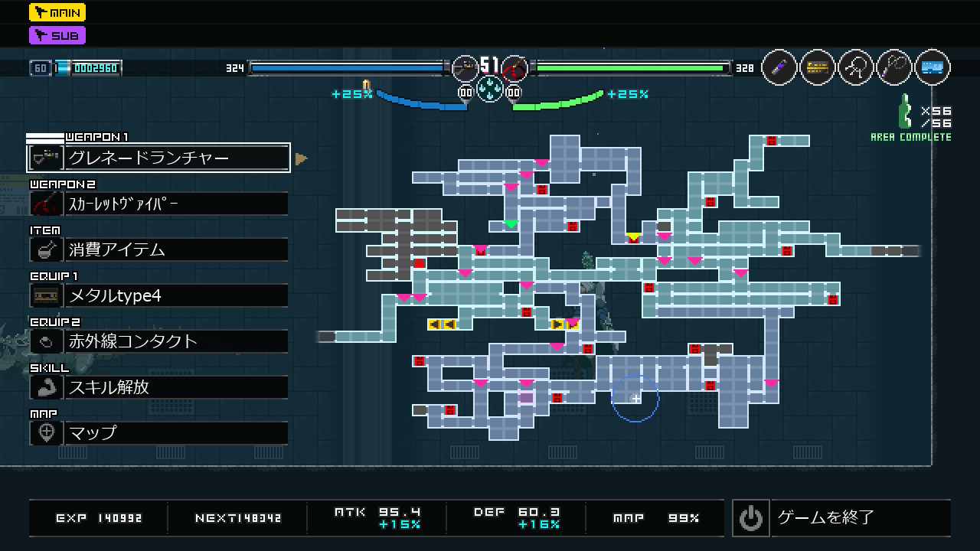980x551 pixels.
Task: Click the mortar icon for 消費アイテム
Action: tap(46, 249)
